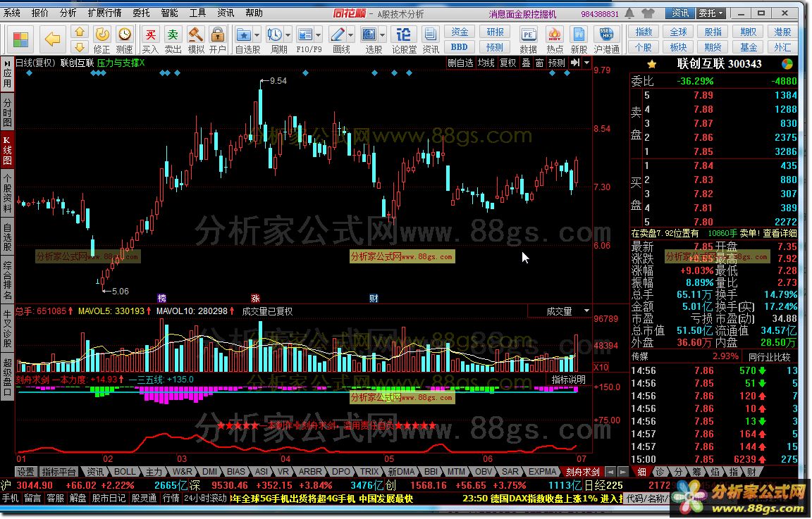Click the 期货 futures button
This screenshot has width=812, height=519.
tap(713, 47)
